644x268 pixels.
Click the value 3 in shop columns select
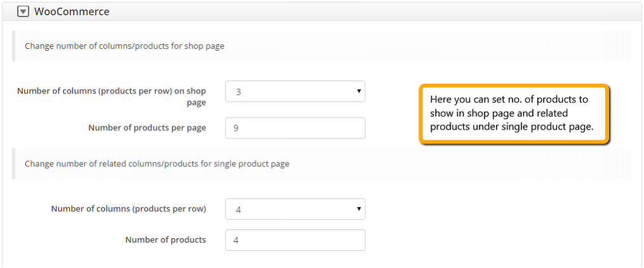click(x=238, y=91)
